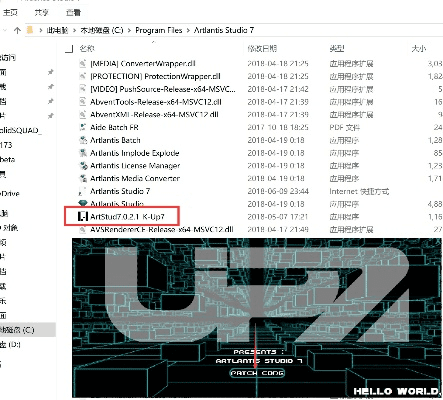The image size is (443, 400).
Task: Click Artlantis Media Converter application icon
Action: pos(83,178)
